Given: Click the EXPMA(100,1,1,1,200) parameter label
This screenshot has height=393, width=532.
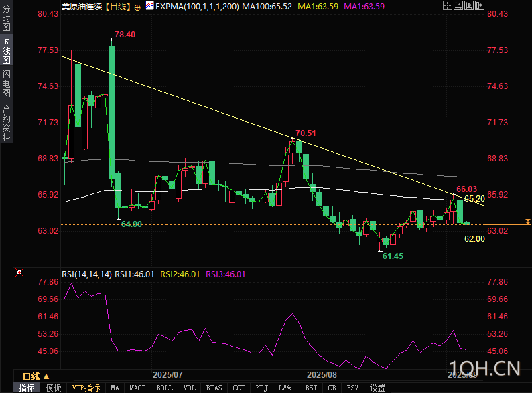Looking at the screenshot, I should click(195, 7).
